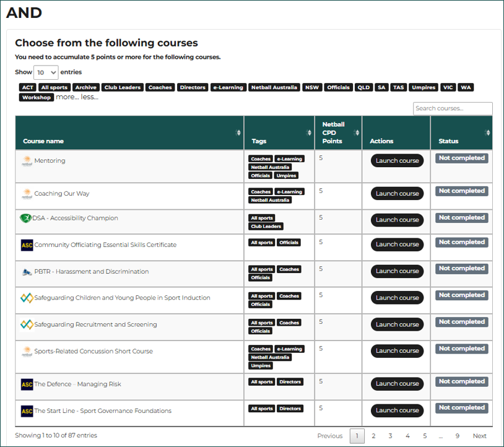The image size is (504, 447).
Task: Click Not completed status for Mentoring
Action: click(462, 158)
